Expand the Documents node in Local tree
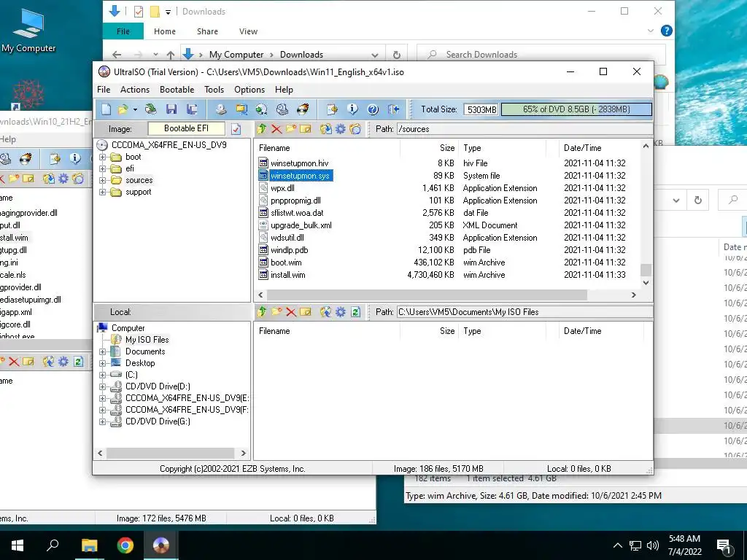The height and width of the screenshot is (560, 747). click(102, 351)
